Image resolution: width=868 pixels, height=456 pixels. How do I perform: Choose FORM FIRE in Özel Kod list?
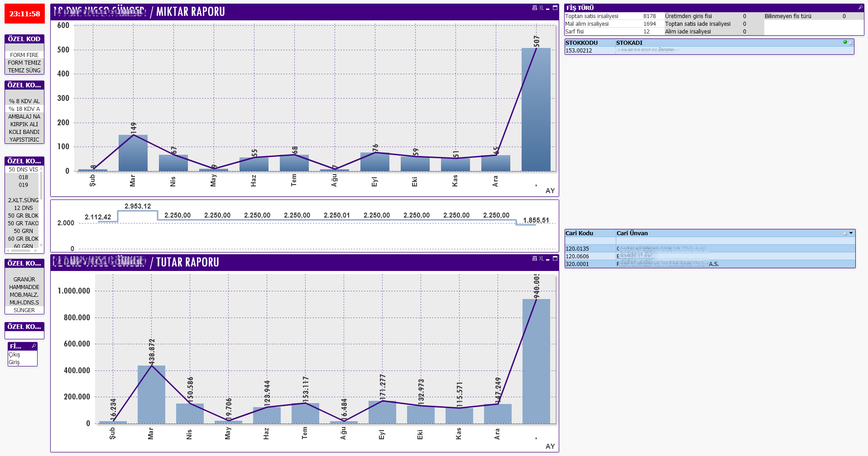click(x=24, y=55)
